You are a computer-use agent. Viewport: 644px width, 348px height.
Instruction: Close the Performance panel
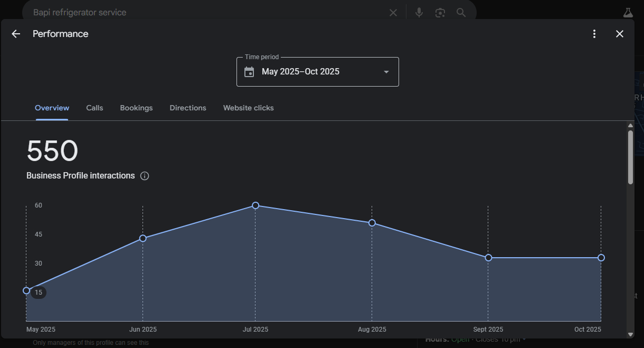click(620, 34)
